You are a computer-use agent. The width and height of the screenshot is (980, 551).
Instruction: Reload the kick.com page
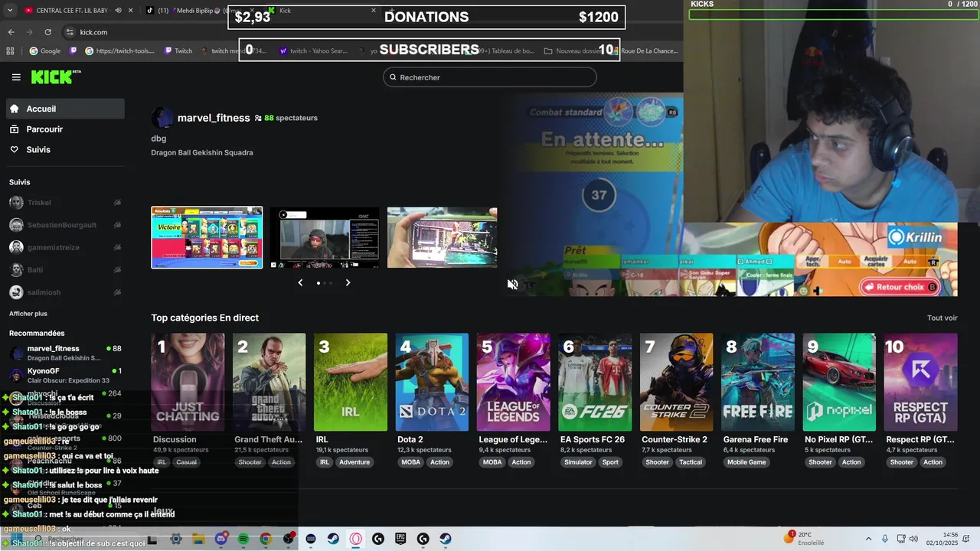[47, 32]
